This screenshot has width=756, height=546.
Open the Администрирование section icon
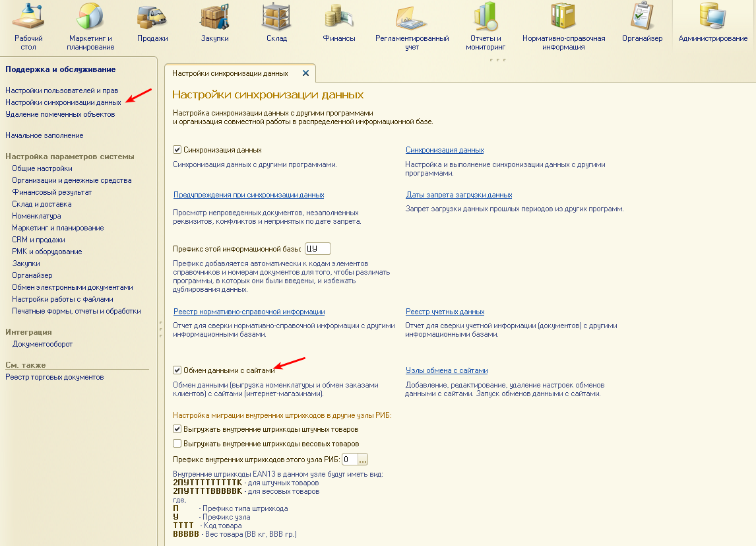pos(712,17)
